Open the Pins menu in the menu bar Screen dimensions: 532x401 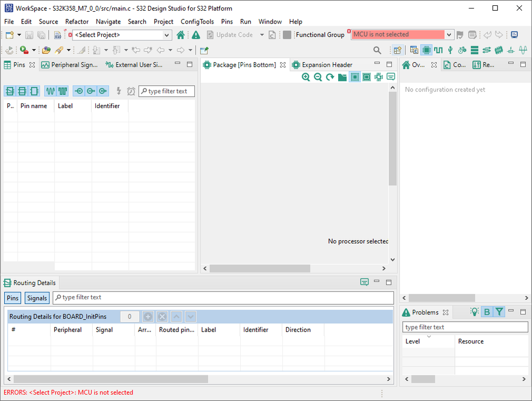click(x=227, y=22)
